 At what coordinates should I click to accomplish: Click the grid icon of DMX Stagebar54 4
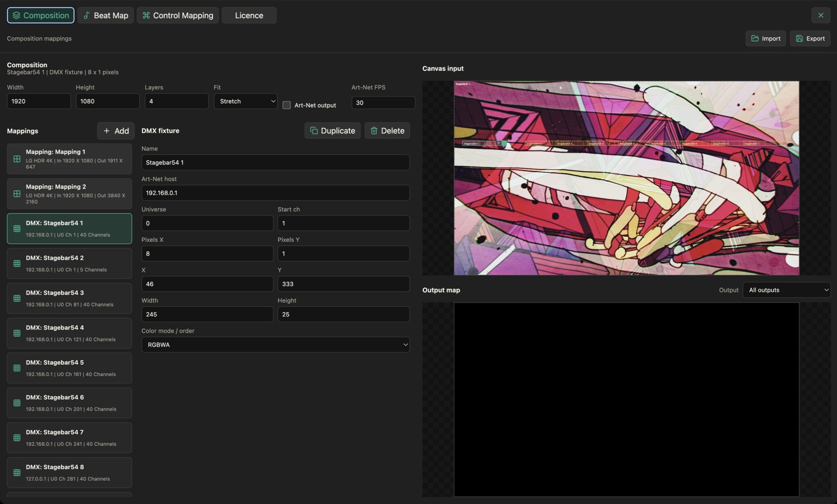pos(17,333)
